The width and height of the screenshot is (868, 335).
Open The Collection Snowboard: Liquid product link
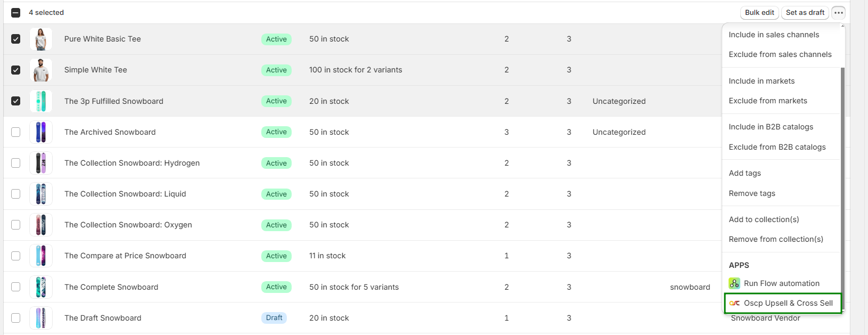click(x=125, y=194)
